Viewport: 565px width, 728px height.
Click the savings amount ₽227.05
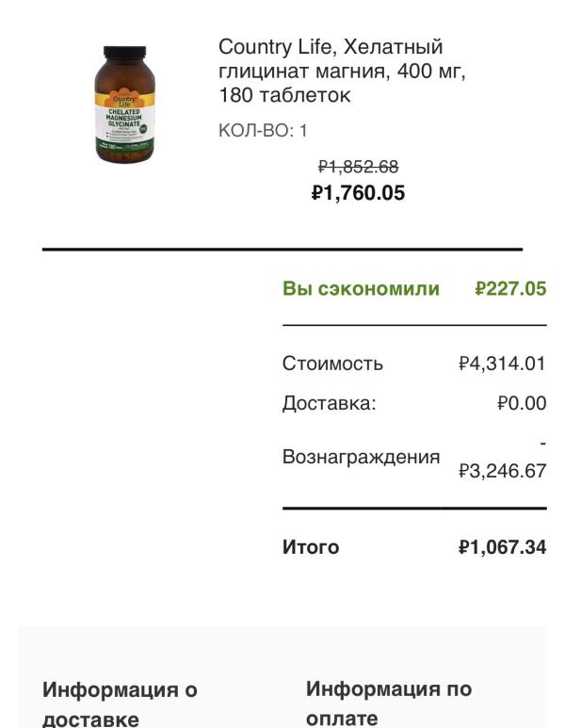point(510,288)
